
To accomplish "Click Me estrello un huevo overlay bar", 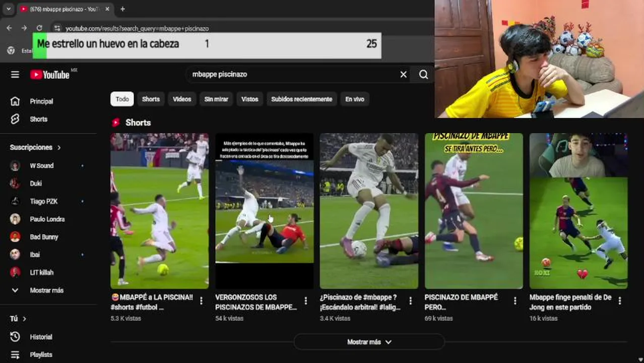I will coord(207,46).
